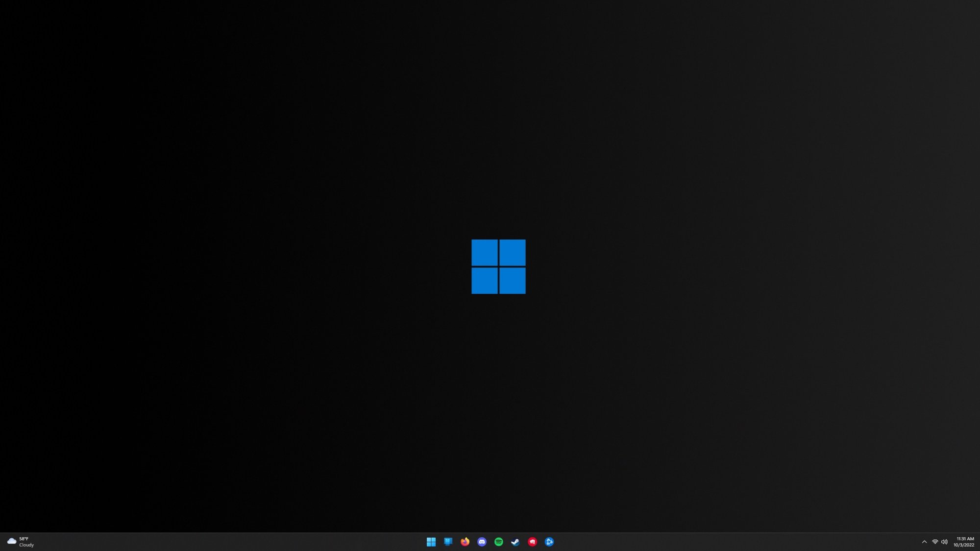This screenshot has height=551, width=980.
Task: Click the speaker volume tray icon
Action: (945, 542)
